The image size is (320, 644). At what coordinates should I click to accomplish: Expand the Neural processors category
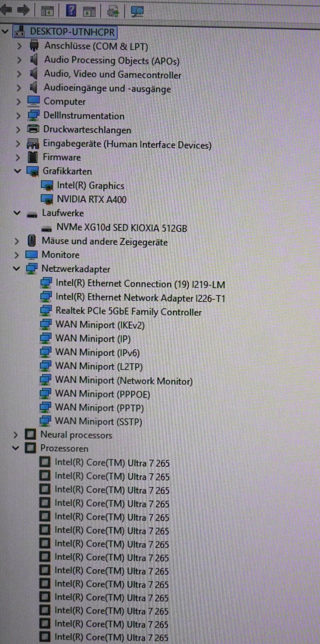pos(16,435)
